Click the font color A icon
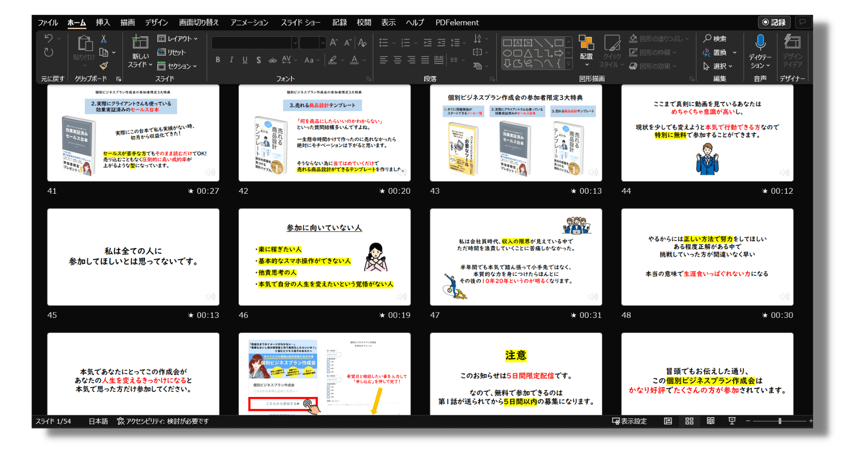The image size is (868, 459). pos(354,60)
